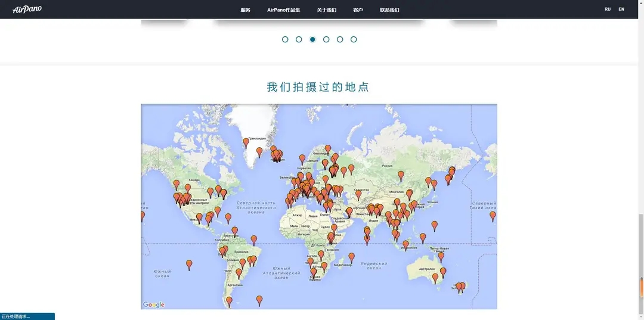Select the pin at South America's southern tip
The height and width of the screenshot is (320, 644).
[229, 301]
